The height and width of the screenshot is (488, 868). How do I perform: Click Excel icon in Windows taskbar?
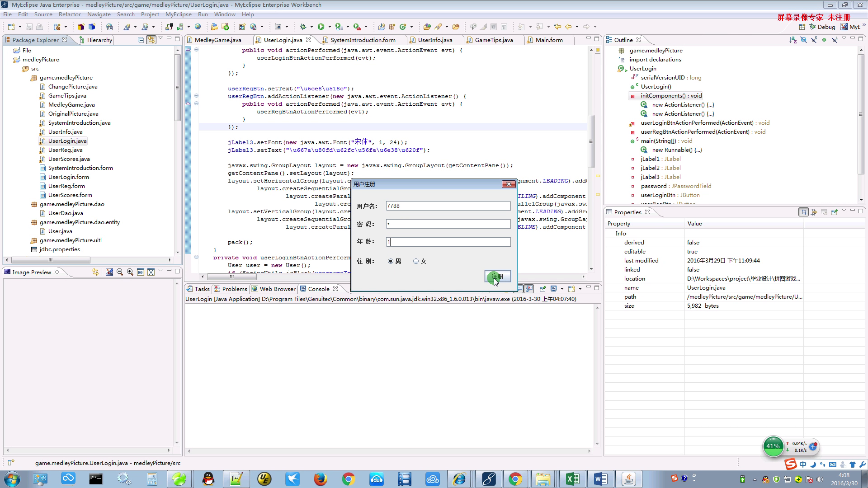pyautogui.click(x=572, y=479)
